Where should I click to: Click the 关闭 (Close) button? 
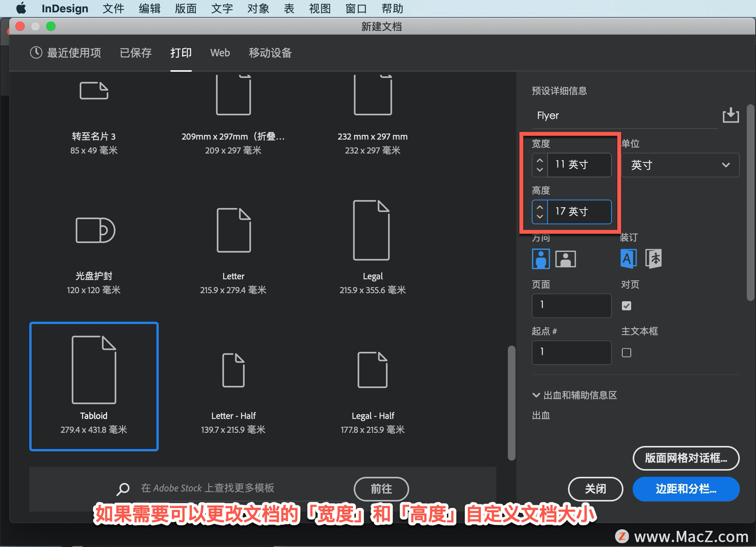595,489
